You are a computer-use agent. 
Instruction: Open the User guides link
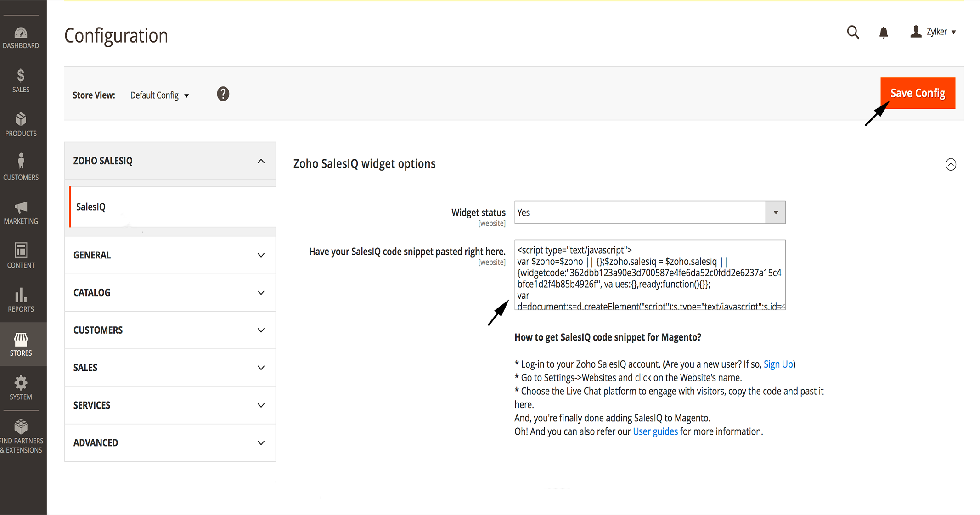click(655, 432)
